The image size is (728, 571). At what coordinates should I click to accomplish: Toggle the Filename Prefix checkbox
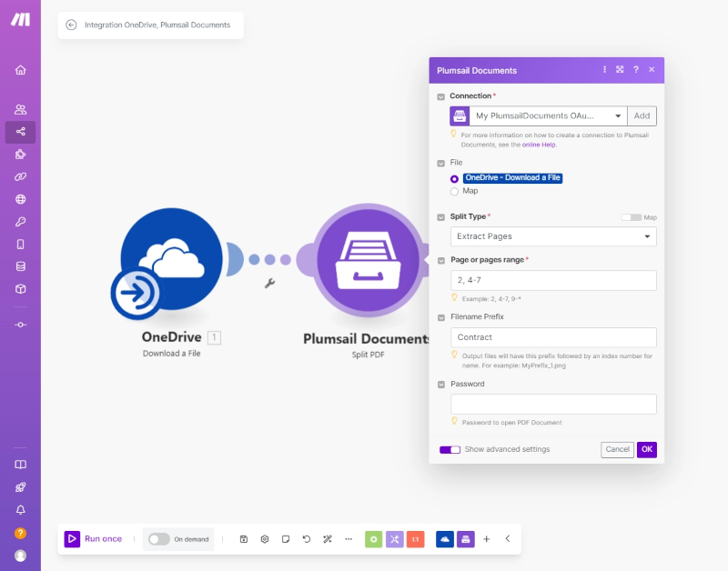point(441,317)
